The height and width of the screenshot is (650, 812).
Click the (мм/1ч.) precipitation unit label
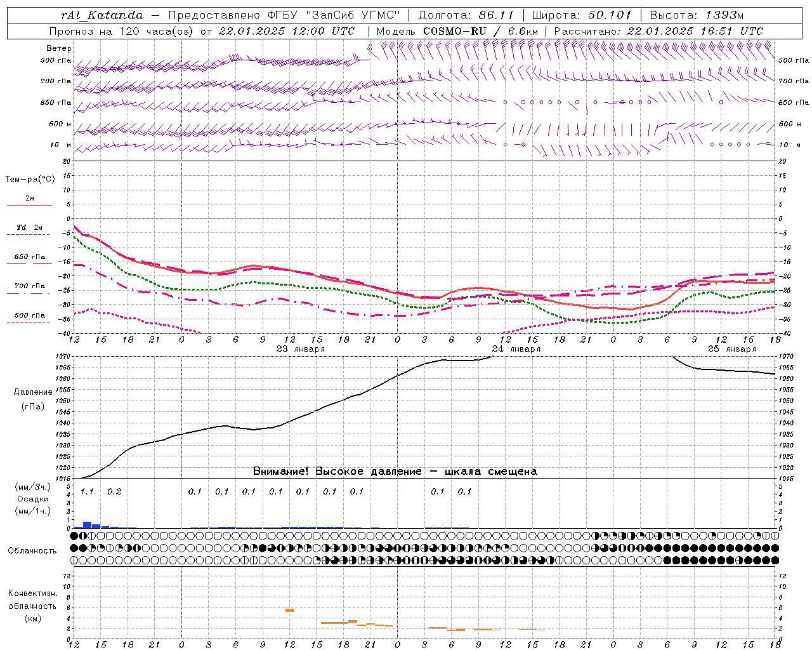(x=33, y=511)
